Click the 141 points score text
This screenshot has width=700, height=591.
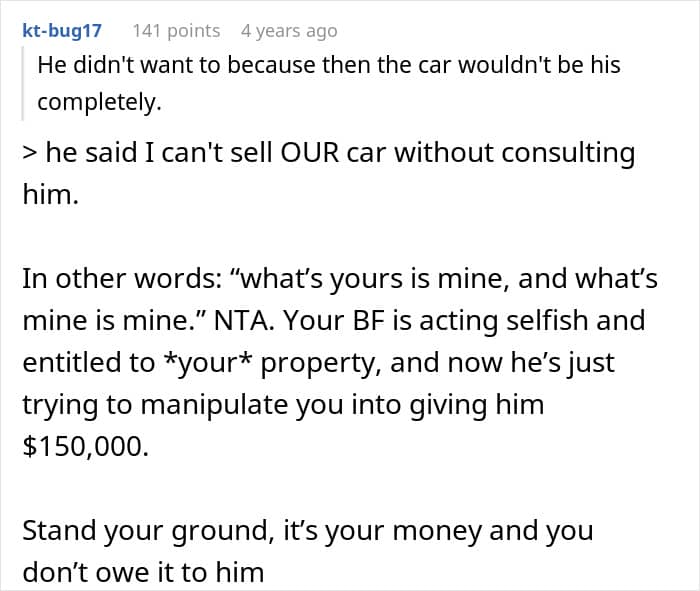coord(176,31)
